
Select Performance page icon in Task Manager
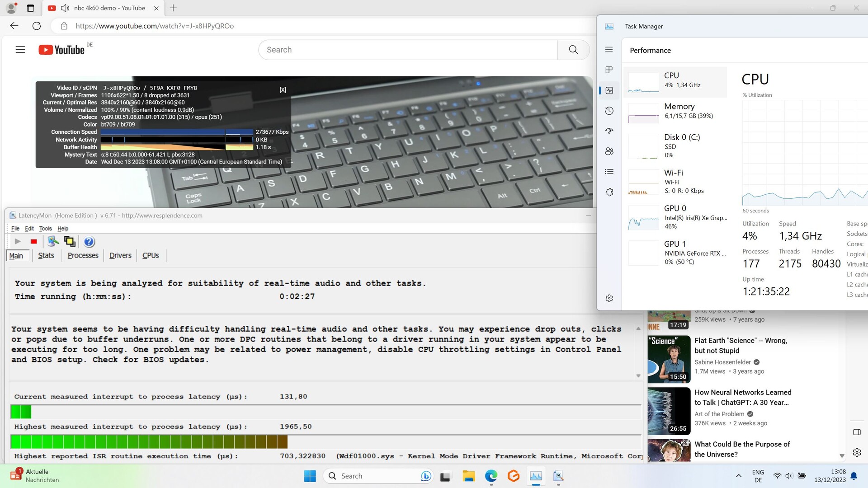[x=609, y=90]
